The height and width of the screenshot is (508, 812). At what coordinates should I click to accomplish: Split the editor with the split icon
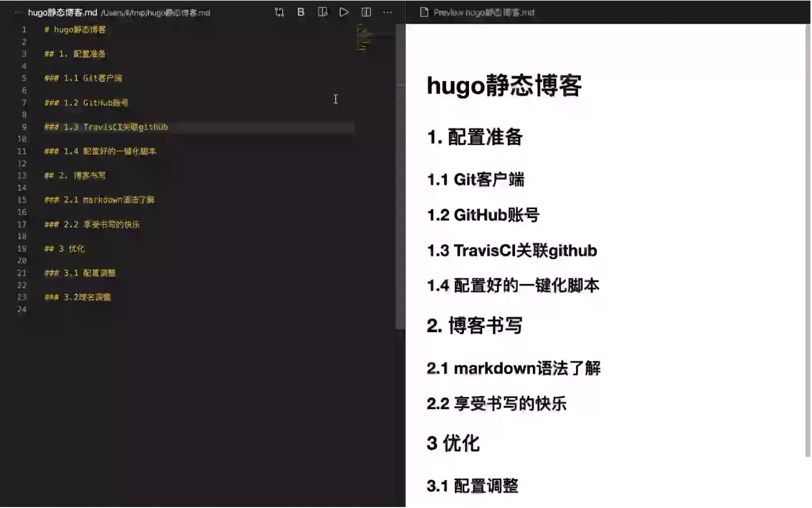click(x=366, y=12)
